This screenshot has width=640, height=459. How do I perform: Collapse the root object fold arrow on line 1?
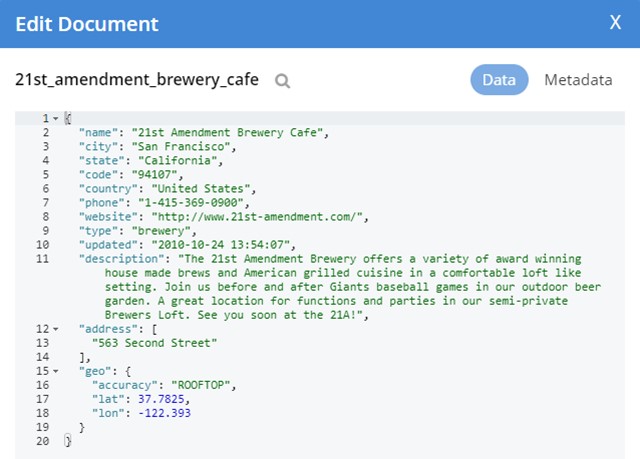(x=56, y=119)
